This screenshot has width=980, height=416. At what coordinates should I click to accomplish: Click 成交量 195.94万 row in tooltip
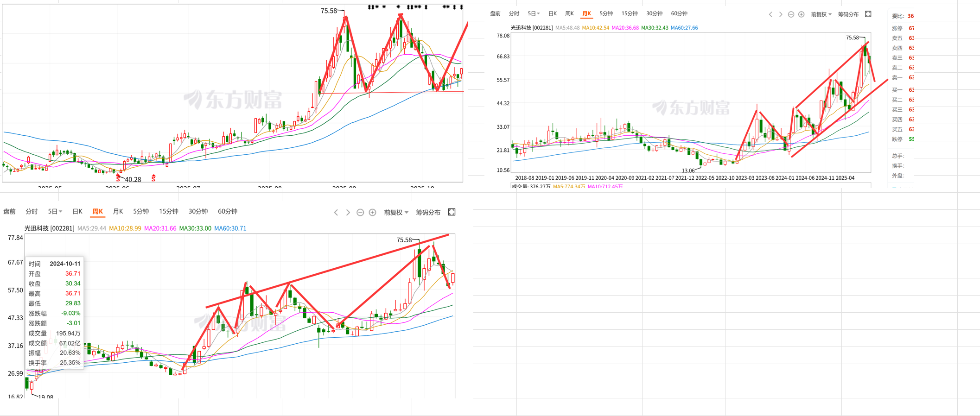pos(54,334)
